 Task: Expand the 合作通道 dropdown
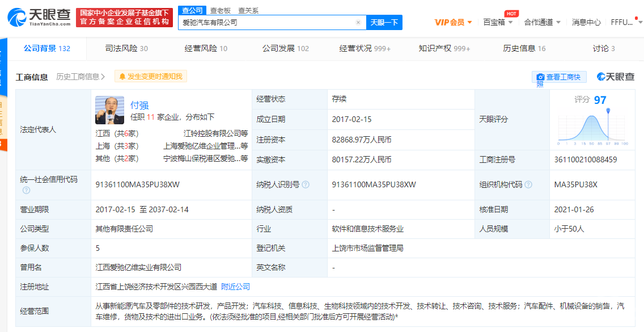tap(542, 22)
